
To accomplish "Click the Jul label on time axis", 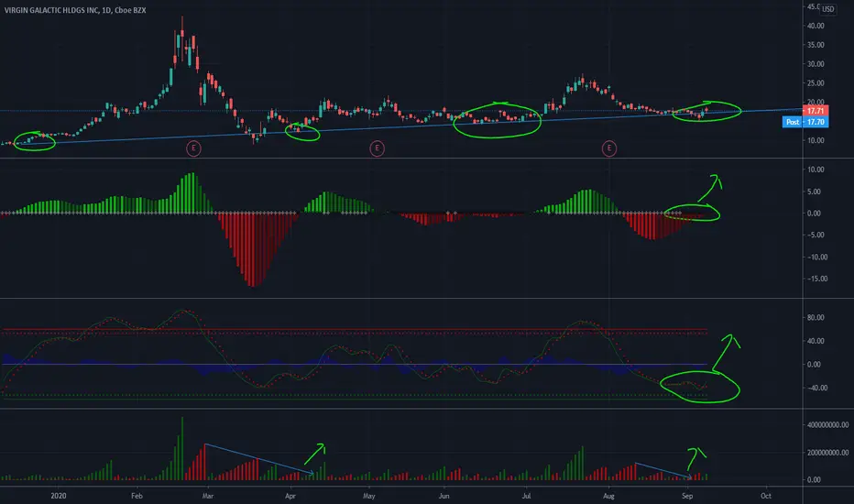I will [526, 496].
